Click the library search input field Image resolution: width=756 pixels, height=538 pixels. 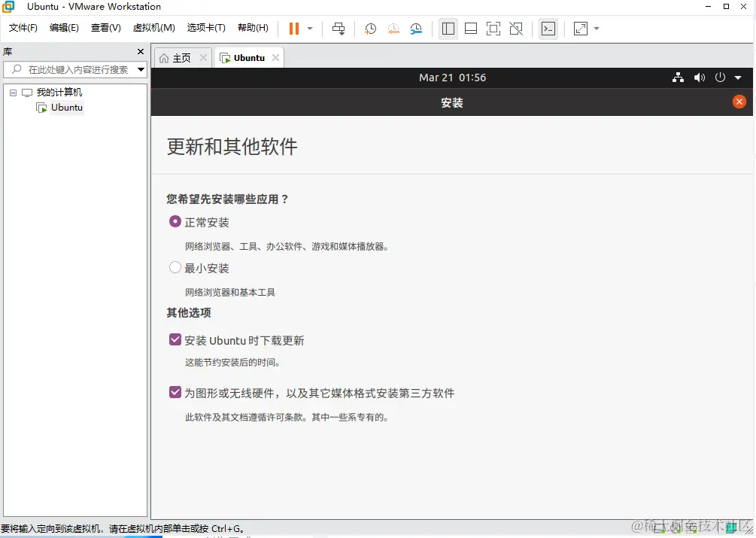point(75,68)
